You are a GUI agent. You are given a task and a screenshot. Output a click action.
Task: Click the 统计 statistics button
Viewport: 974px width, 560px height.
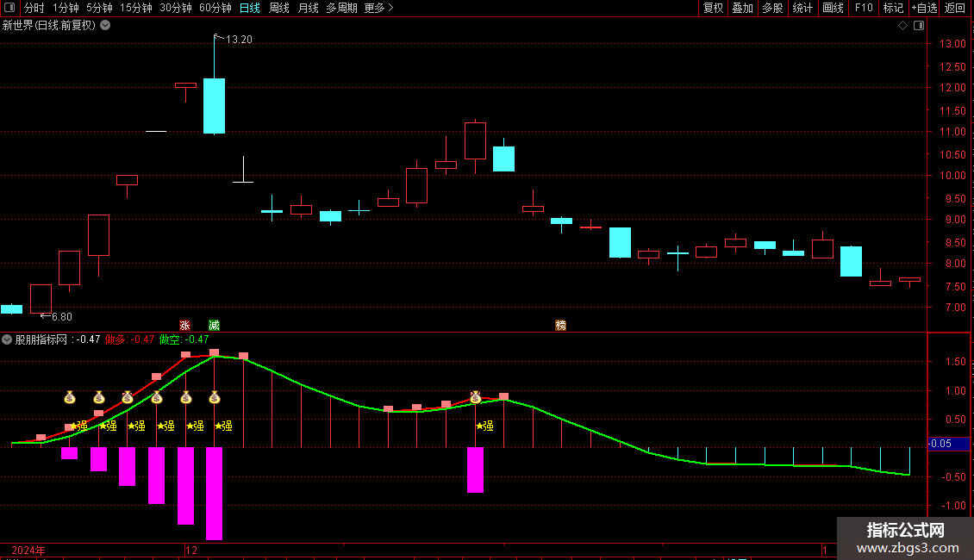point(802,8)
